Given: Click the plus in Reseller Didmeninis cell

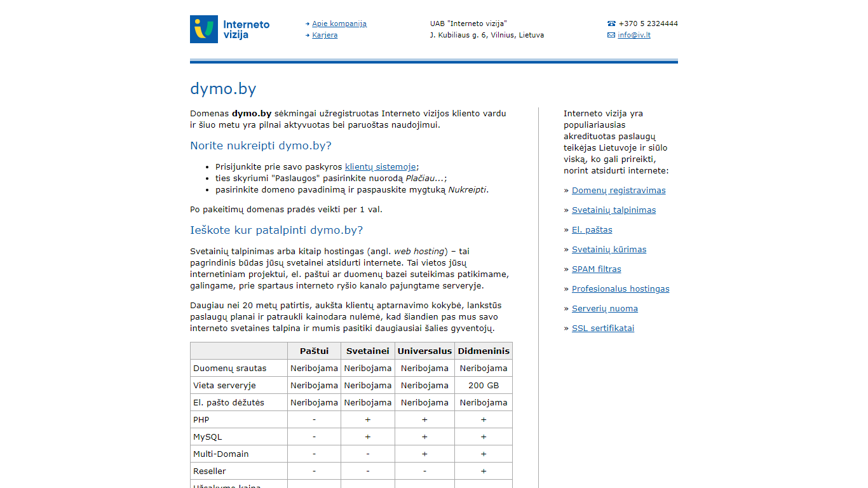Looking at the screenshot, I should [x=484, y=471].
